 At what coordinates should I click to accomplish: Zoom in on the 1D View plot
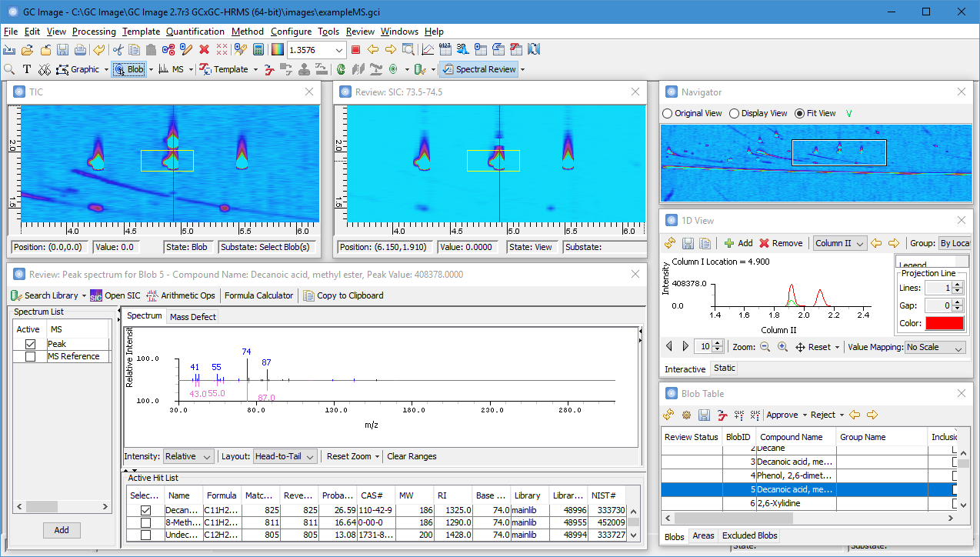(x=782, y=347)
